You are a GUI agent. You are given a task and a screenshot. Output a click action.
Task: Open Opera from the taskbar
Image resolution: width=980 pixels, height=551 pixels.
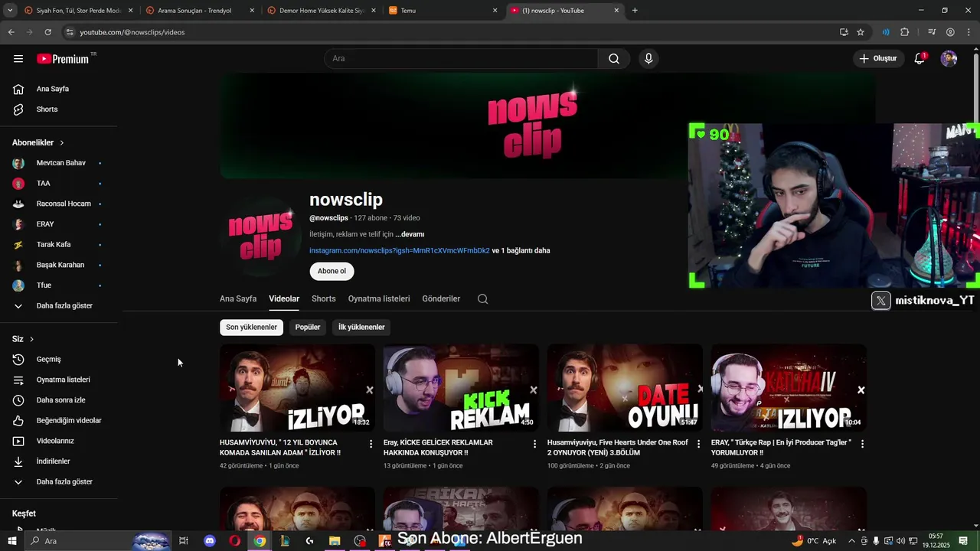point(234,541)
